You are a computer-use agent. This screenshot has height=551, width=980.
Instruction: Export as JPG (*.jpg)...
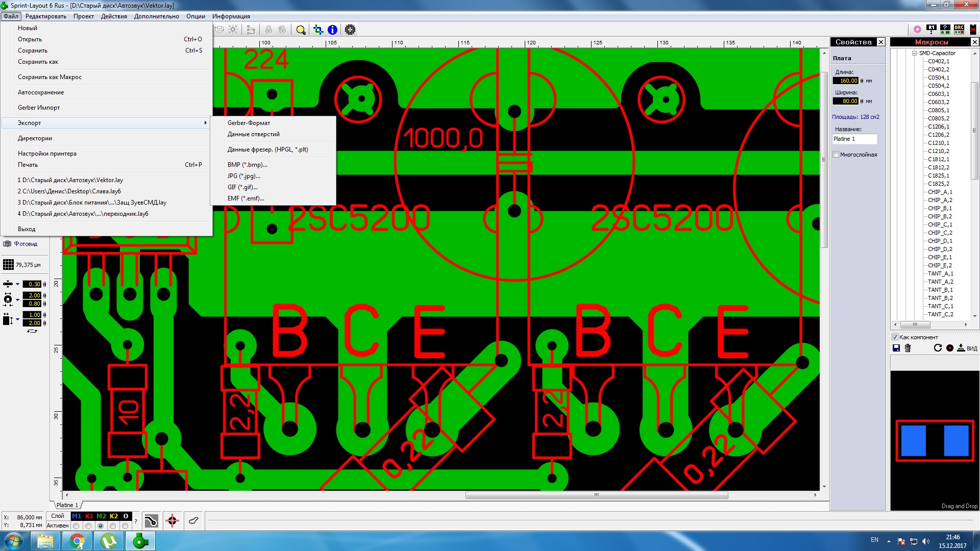tap(273, 176)
